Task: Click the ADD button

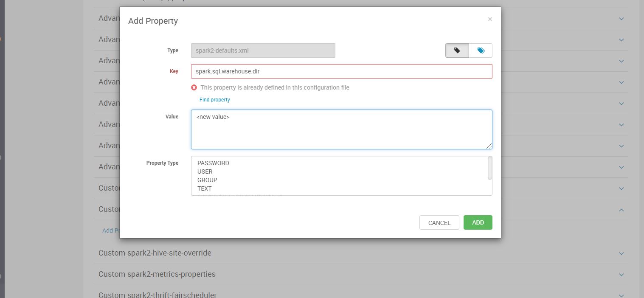Action: pos(478,222)
